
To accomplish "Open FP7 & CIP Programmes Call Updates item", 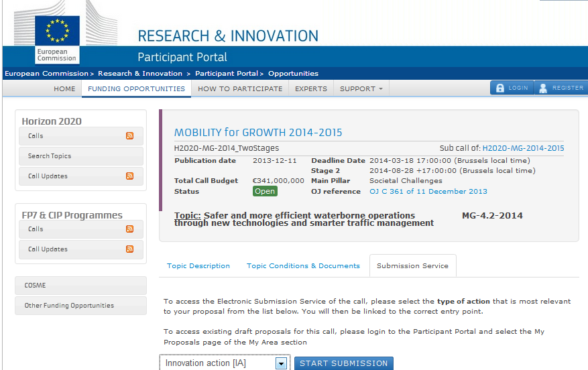I will point(81,249).
